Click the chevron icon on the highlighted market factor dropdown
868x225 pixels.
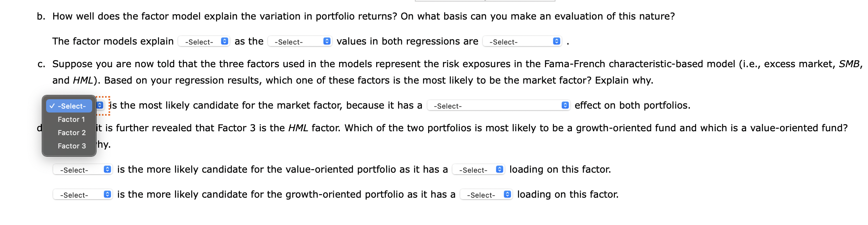100,105
